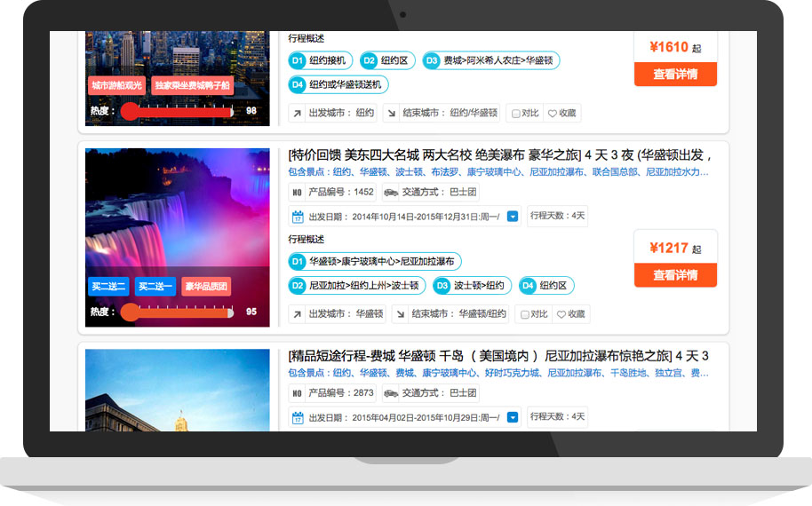Open New York skyline tour thumbnail image
Screen dimensions: 812x506
coord(178,78)
